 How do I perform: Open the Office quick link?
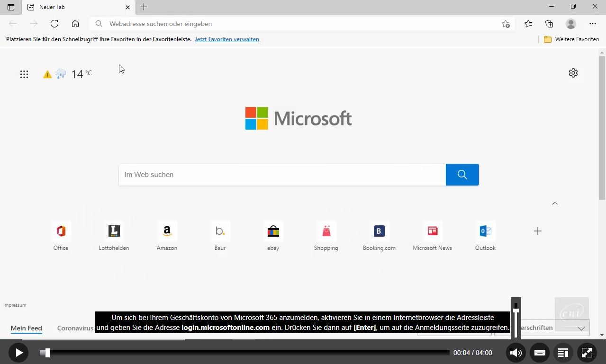coord(61,236)
